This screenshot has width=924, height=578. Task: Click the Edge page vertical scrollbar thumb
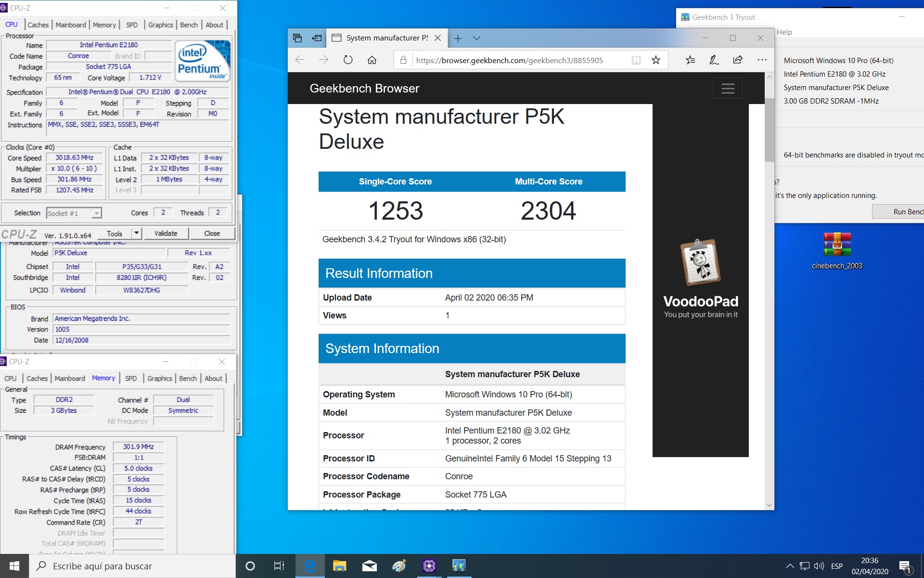[769, 130]
